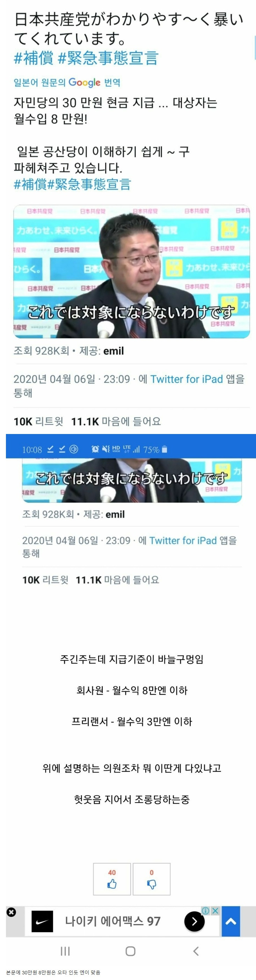
Task: Dismiss ad via small AdChoices X
Action: tap(215, 910)
